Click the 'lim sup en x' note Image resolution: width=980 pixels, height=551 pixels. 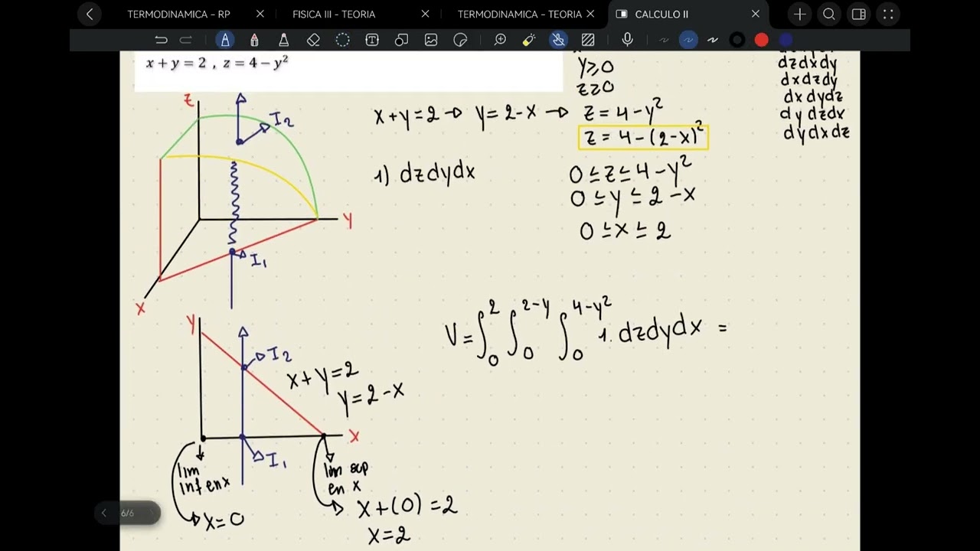click(x=345, y=478)
